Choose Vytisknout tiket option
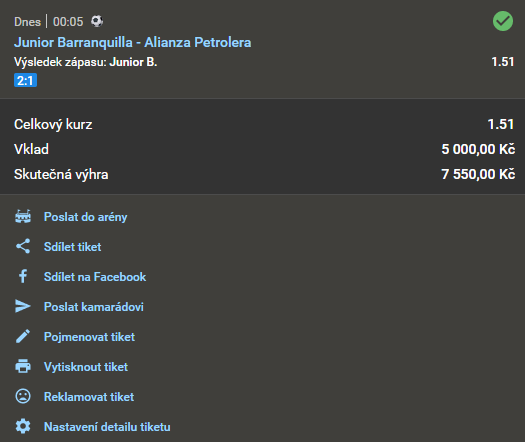 (86, 367)
